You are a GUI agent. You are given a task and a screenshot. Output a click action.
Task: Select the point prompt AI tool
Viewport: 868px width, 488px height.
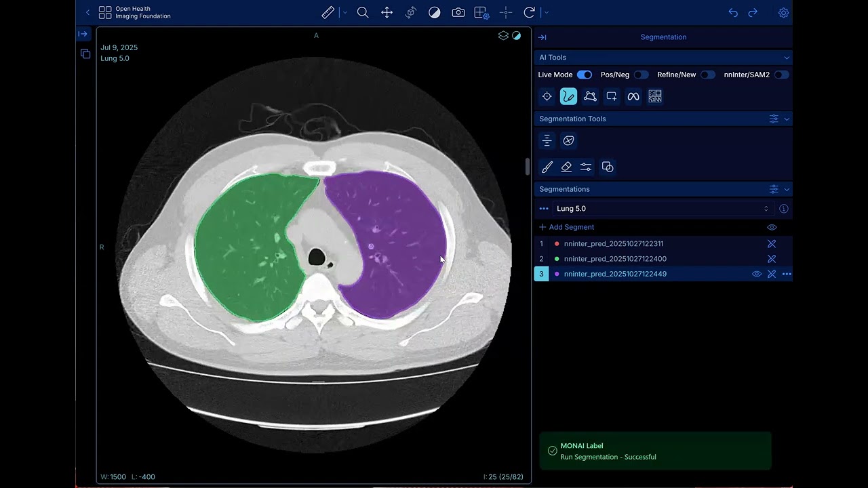point(547,96)
